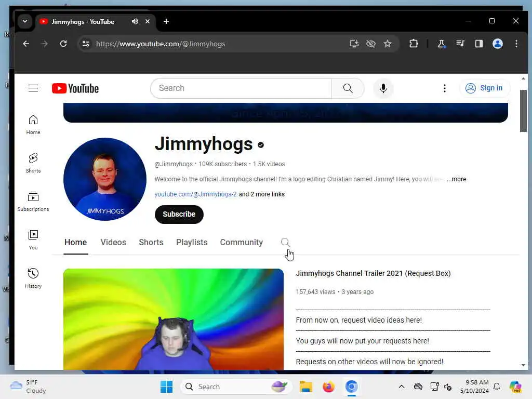Select the channel Home tab
This screenshot has height=399, width=532.
click(x=76, y=242)
